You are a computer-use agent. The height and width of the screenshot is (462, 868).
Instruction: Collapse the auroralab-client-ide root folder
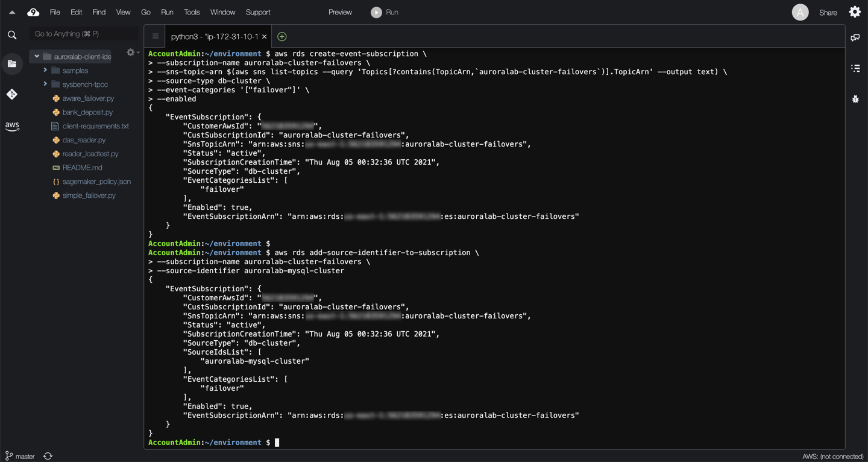(x=37, y=57)
